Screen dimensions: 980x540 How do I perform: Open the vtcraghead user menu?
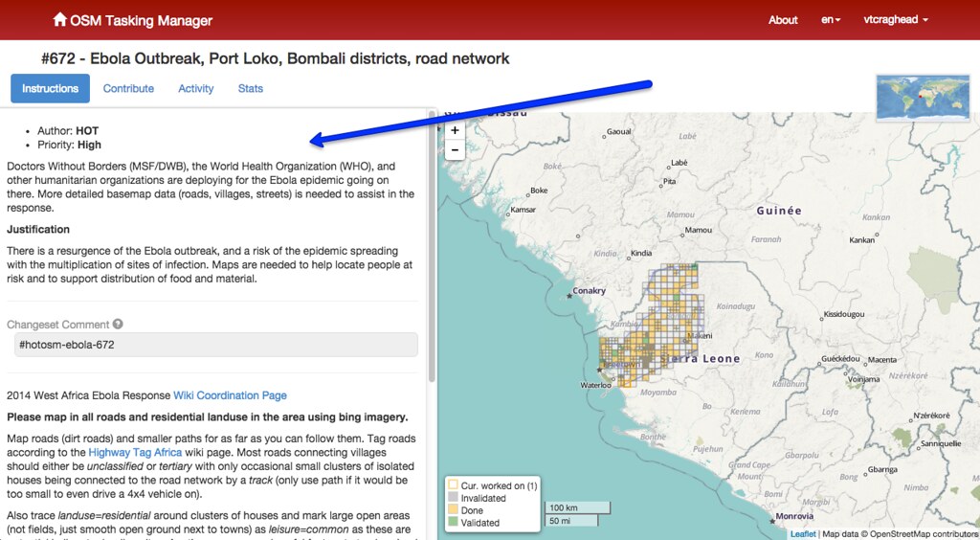(896, 20)
